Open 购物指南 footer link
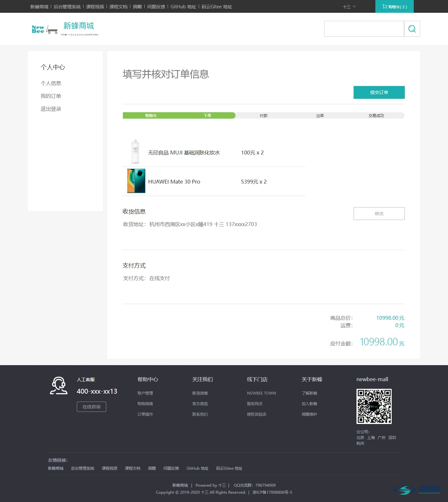 (x=145, y=404)
